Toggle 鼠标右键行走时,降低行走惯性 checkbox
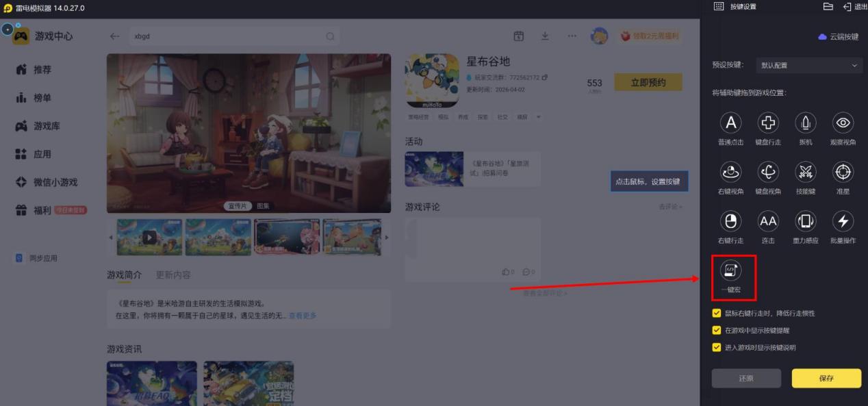Screen dimensions: 868x406 tap(717, 313)
